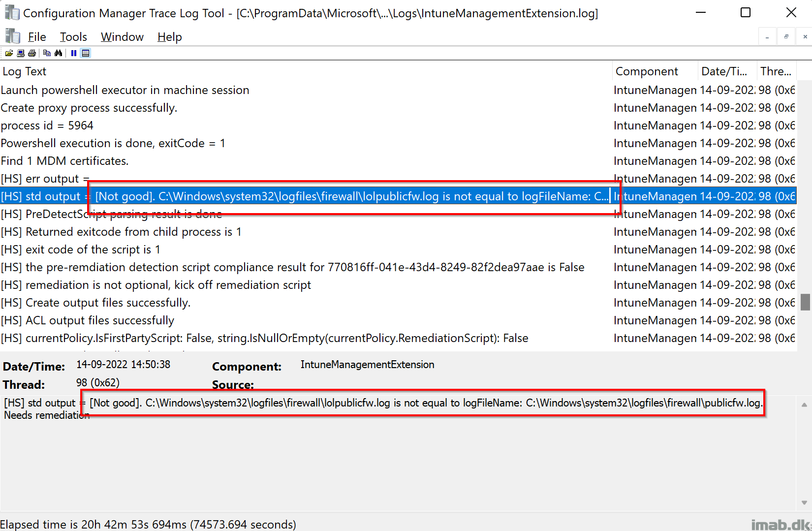812x531 pixels.
Task: Toggle the details pane icon
Action: [x=86, y=53]
